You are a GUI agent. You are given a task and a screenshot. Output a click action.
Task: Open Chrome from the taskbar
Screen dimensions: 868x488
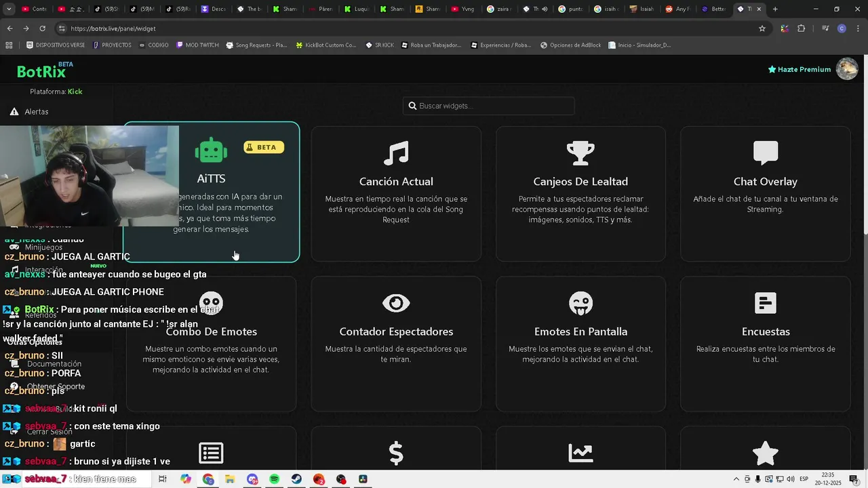coord(208,479)
